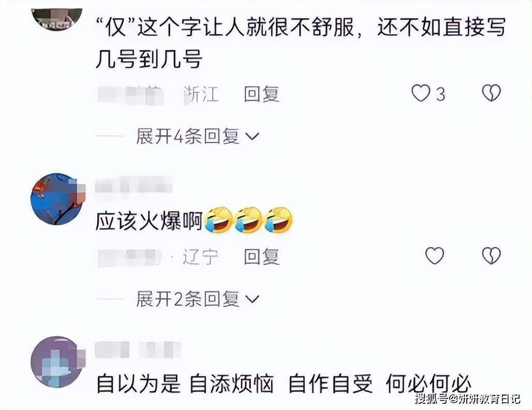
Task: Open the purple pixelated avatar profile
Action: tap(56, 362)
